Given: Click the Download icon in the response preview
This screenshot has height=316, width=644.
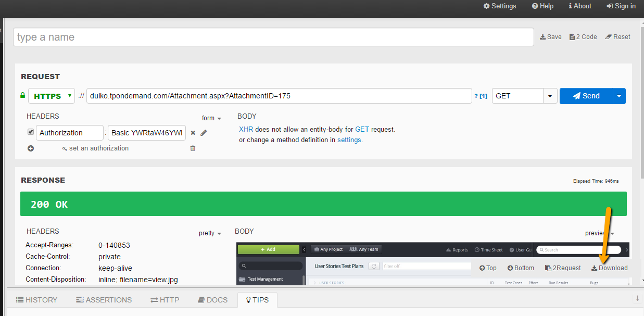Looking at the screenshot, I should [x=609, y=268].
